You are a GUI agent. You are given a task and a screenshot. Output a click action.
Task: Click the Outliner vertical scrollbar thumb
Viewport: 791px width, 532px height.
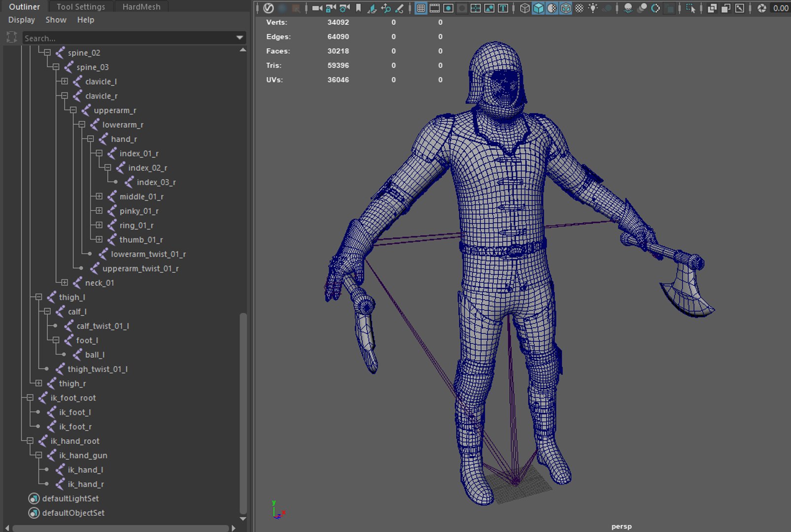pyautogui.click(x=242, y=413)
